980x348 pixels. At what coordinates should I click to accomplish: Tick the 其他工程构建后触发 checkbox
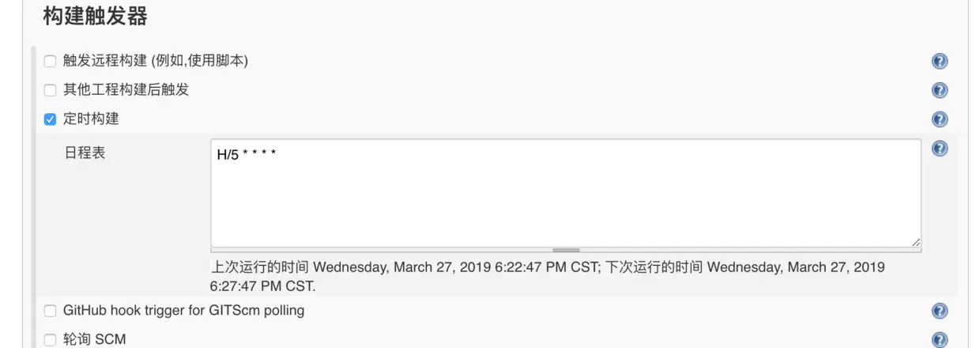coord(50,90)
